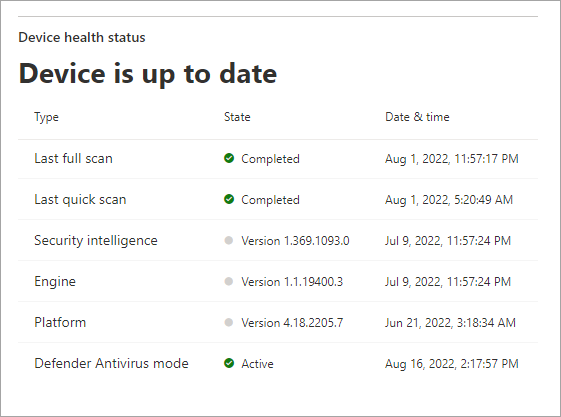Viewport: 561px width, 417px height.
Task: Click the Aug 16, 2022 timestamp
Action: point(452,364)
